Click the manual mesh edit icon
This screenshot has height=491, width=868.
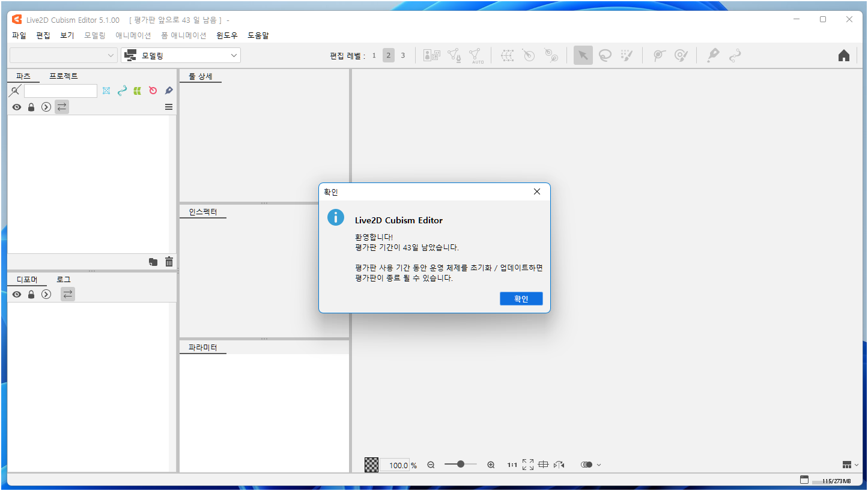coord(455,56)
